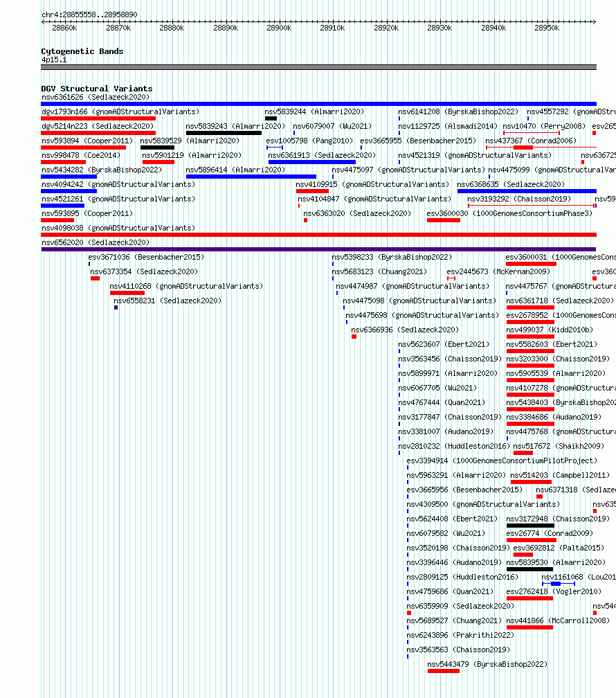This screenshot has height=698, width=616.
Task: Click nsv6079007 (Wu2021) label
Action: (x=332, y=127)
